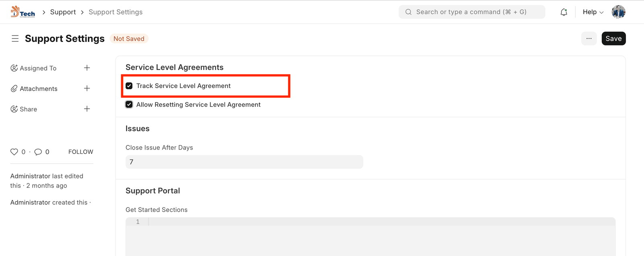Add an attachment with plus icon
This screenshot has height=256, width=644.
click(x=87, y=88)
